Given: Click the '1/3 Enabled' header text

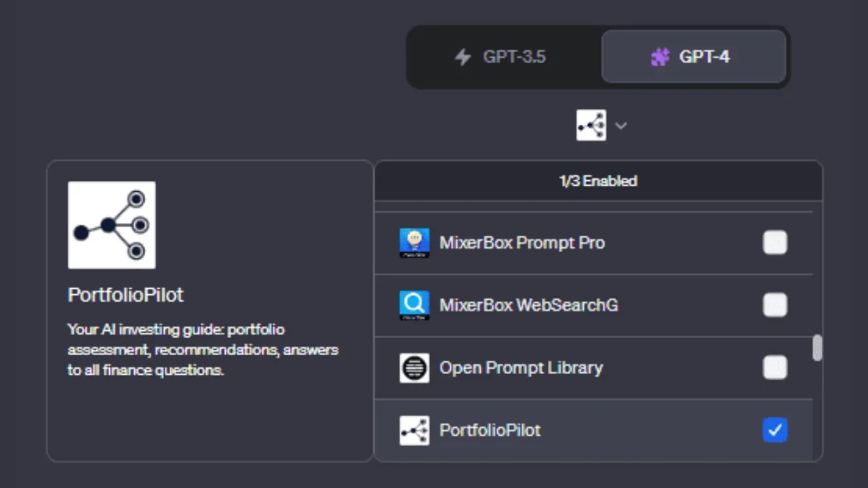Looking at the screenshot, I should (598, 181).
